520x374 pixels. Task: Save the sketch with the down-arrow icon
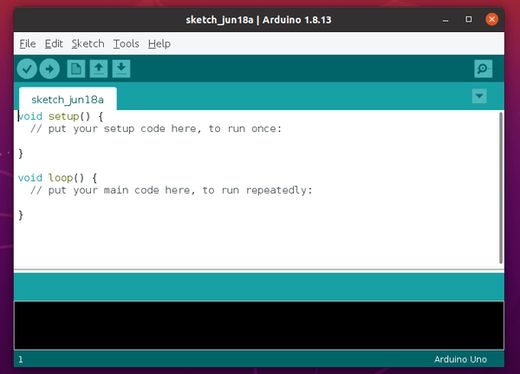(x=121, y=69)
